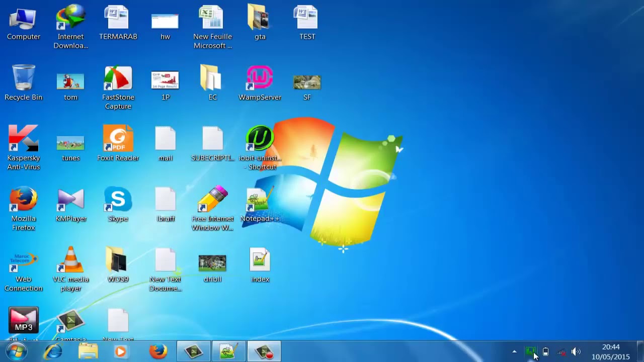The width and height of the screenshot is (644, 362).
Task: Select the Free Internet Window Washer shortcut
Action: [212, 209]
